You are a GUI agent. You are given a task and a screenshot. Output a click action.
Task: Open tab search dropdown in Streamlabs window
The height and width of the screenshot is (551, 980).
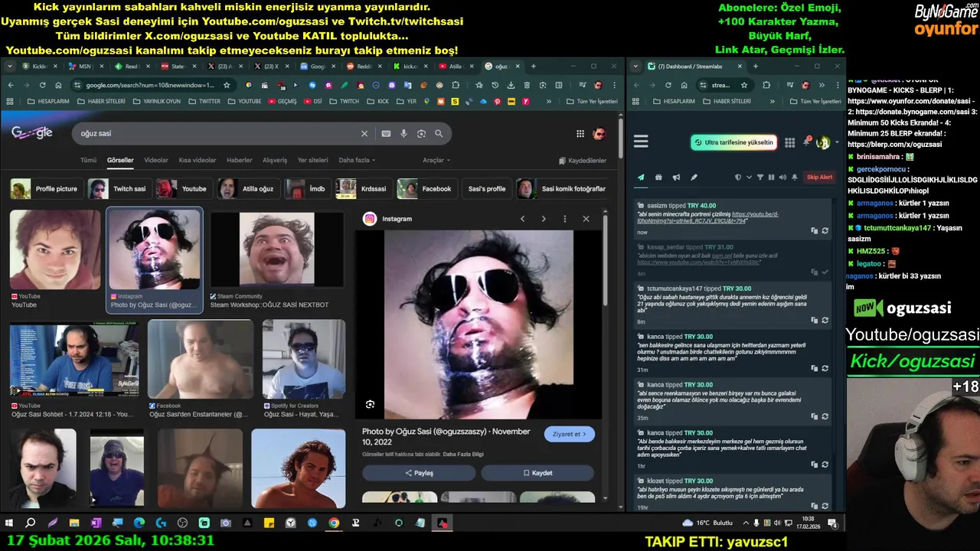(x=636, y=67)
